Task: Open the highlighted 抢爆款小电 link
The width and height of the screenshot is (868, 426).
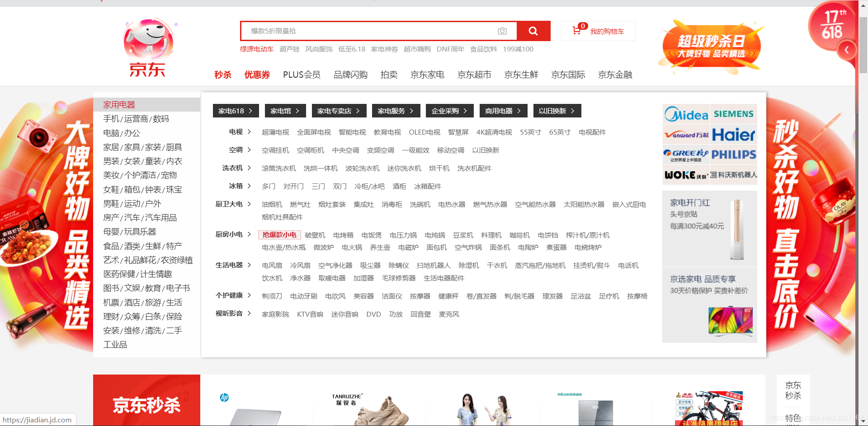Action: coord(279,235)
